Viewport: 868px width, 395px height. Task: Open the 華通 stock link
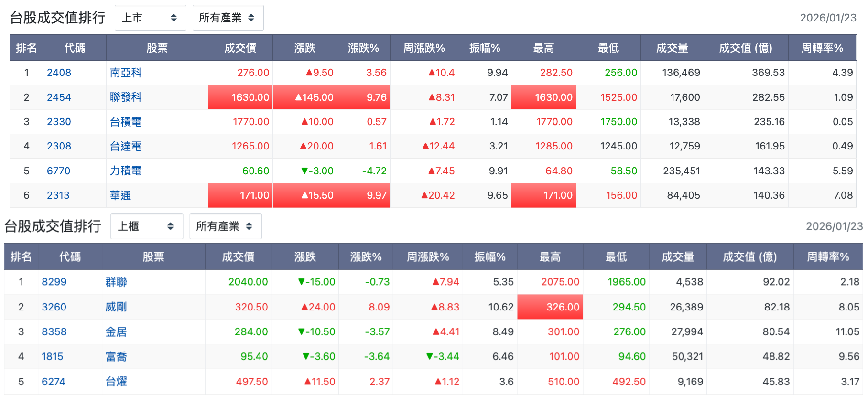point(120,195)
